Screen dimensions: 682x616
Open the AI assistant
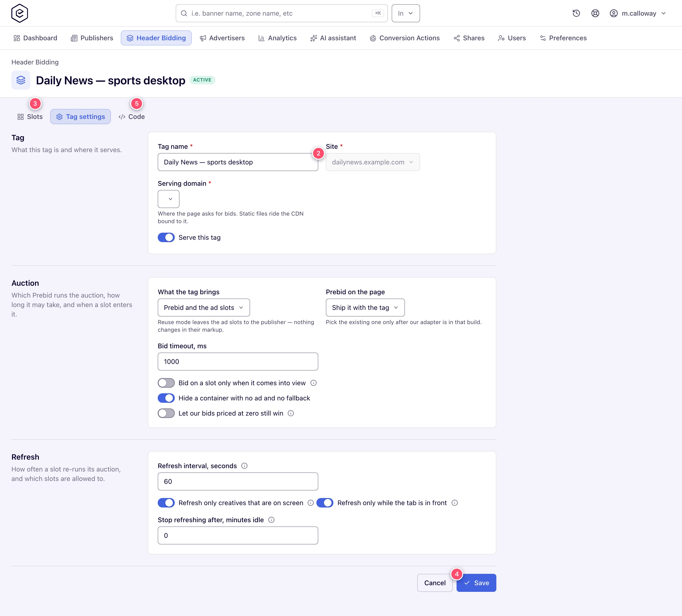pos(333,38)
